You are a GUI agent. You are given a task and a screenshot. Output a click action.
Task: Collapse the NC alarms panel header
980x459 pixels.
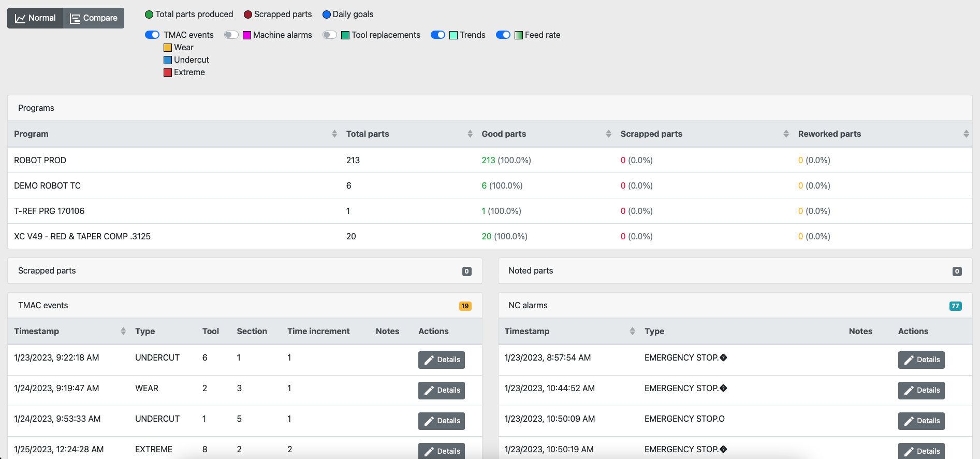click(735, 306)
